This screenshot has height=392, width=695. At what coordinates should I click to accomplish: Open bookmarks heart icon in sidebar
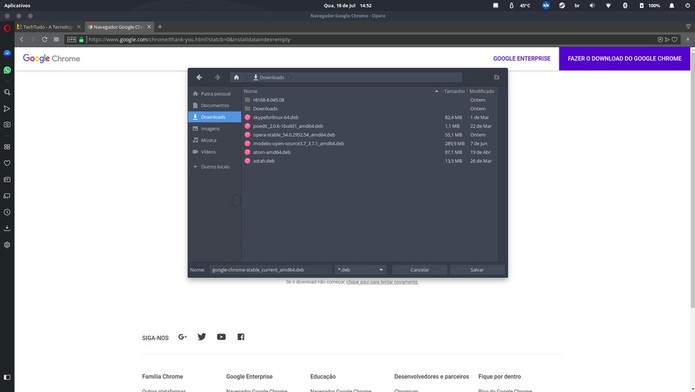tap(7, 163)
